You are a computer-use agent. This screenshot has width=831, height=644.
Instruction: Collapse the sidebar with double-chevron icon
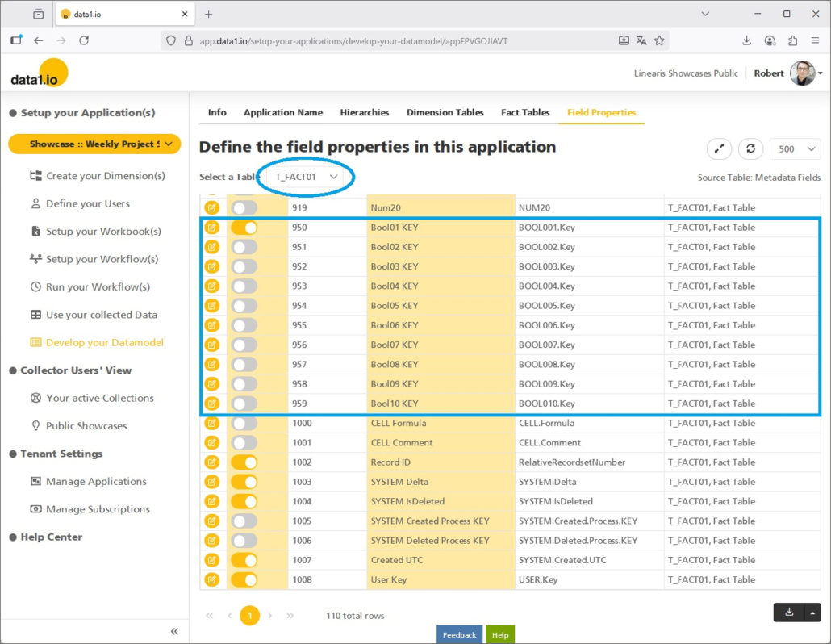[x=174, y=631]
